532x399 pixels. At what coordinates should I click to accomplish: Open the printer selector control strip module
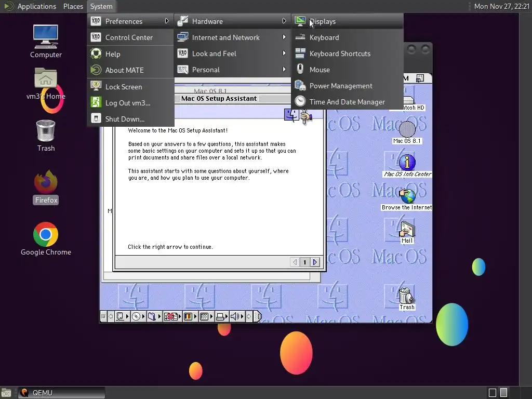point(222,316)
